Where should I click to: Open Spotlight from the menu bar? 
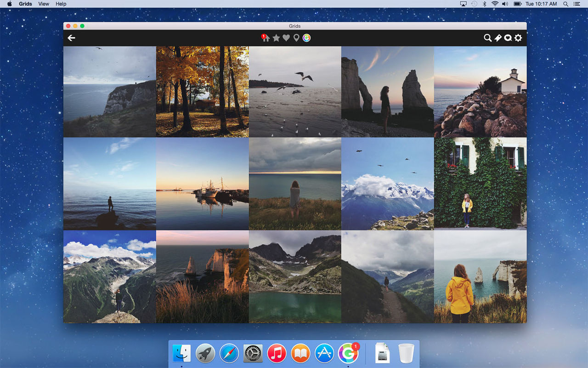click(565, 4)
